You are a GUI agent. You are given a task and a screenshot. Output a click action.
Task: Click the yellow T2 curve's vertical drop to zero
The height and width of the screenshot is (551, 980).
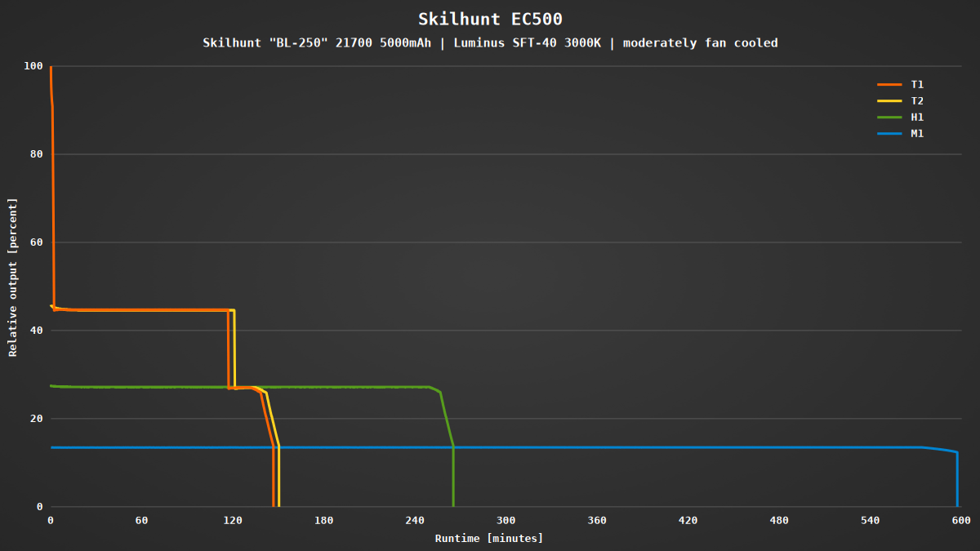(278, 476)
